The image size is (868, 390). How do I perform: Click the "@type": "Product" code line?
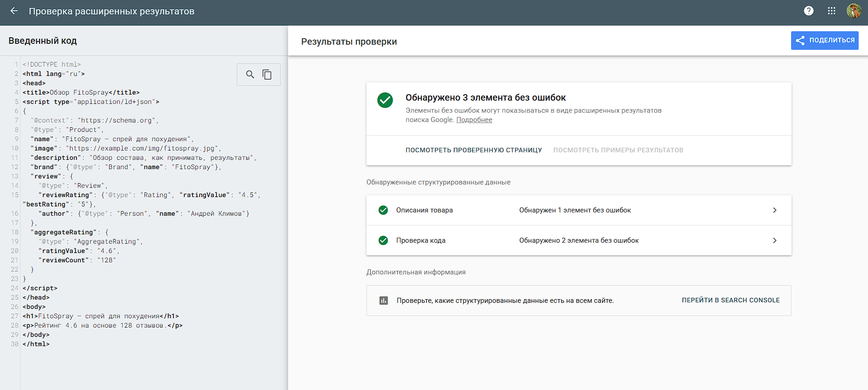[x=67, y=130]
